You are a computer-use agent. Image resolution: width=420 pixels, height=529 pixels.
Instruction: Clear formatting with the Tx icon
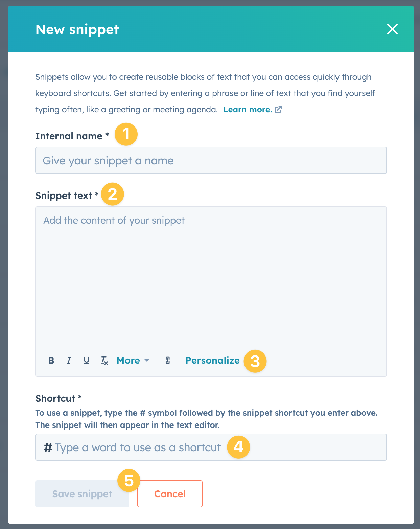pos(104,361)
